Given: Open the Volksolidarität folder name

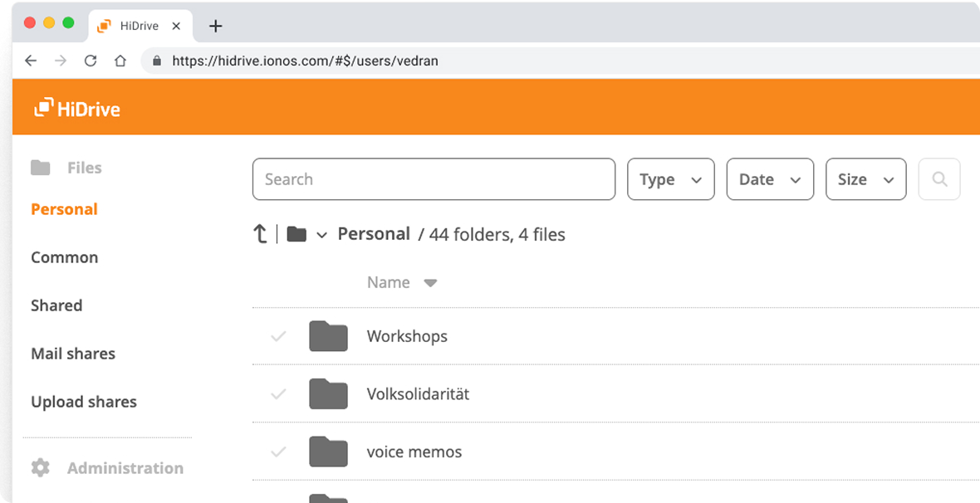Looking at the screenshot, I should pyautogui.click(x=418, y=393).
